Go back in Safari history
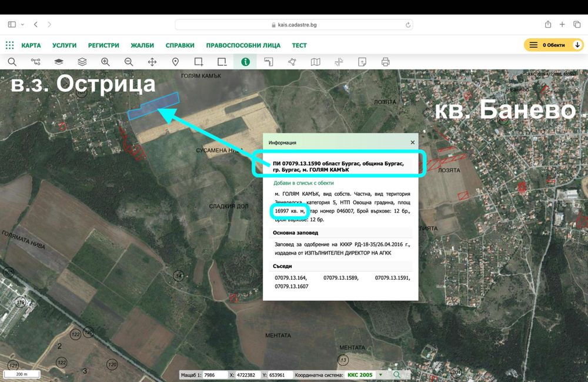The height and width of the screenshot is (382, 588). 36,24
